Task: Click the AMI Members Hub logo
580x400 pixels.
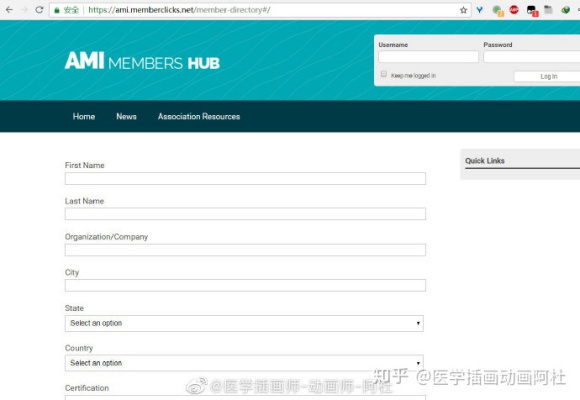Action: tap(142, 61)
